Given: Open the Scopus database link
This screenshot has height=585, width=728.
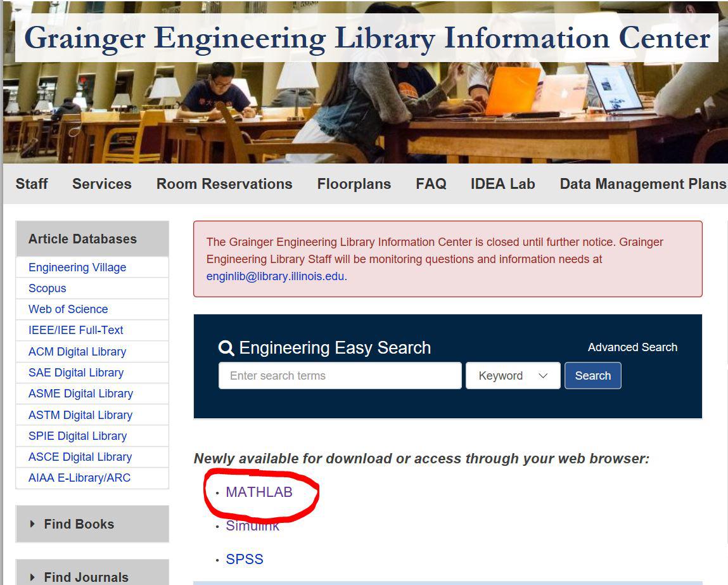Looking at the screenshot, I should click(x=48, y=288).
